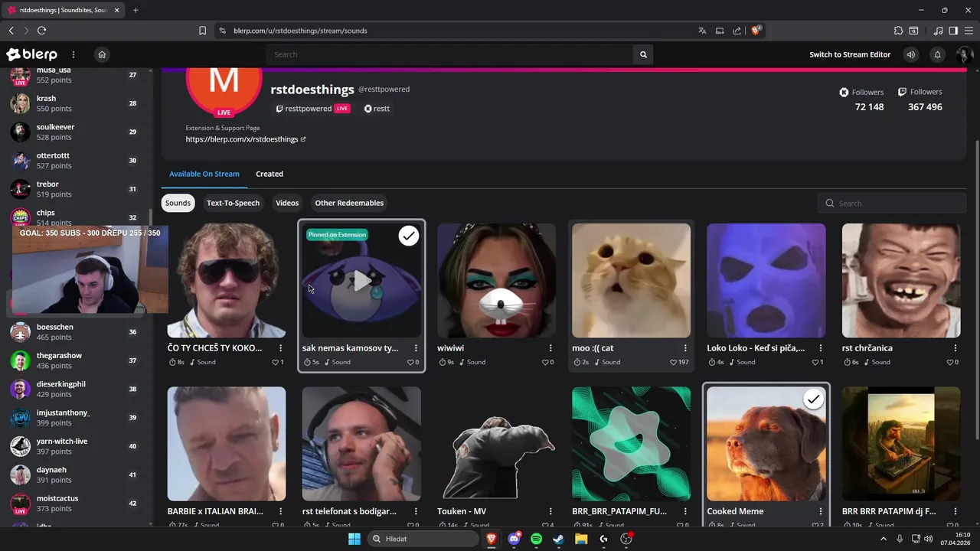Viewport: 980px width, 551px height.
Task: Open external link icon next to blerp.com/x/rstdoesthings
Action: click(x=303, y=139)
